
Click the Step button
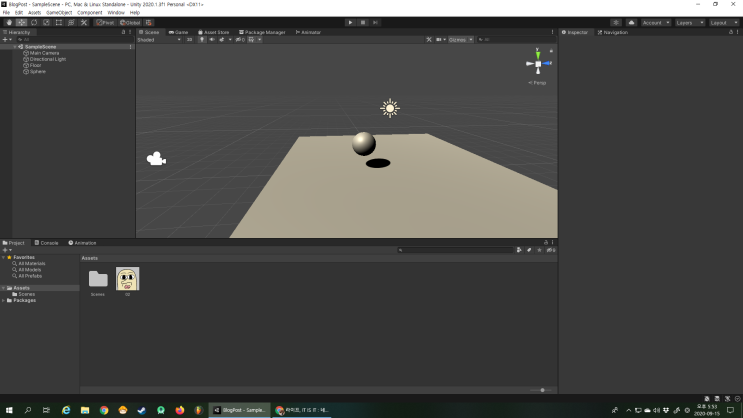pyautogui.click(x=375, y=22)
